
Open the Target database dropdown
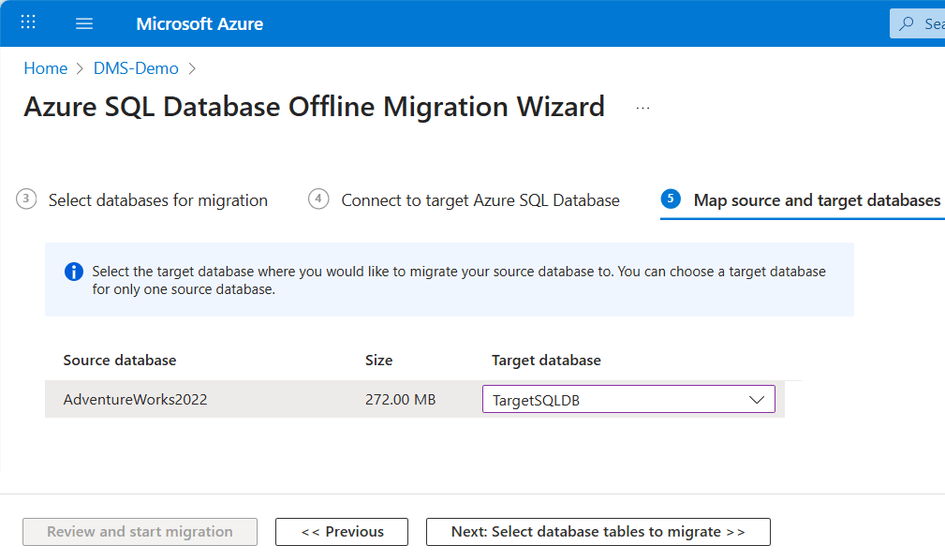click(x=628, y=399)
